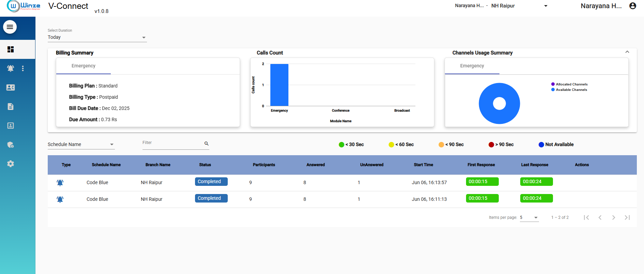644x274 pixels.
Task: Click the user account profile icon
Action: 632,6
